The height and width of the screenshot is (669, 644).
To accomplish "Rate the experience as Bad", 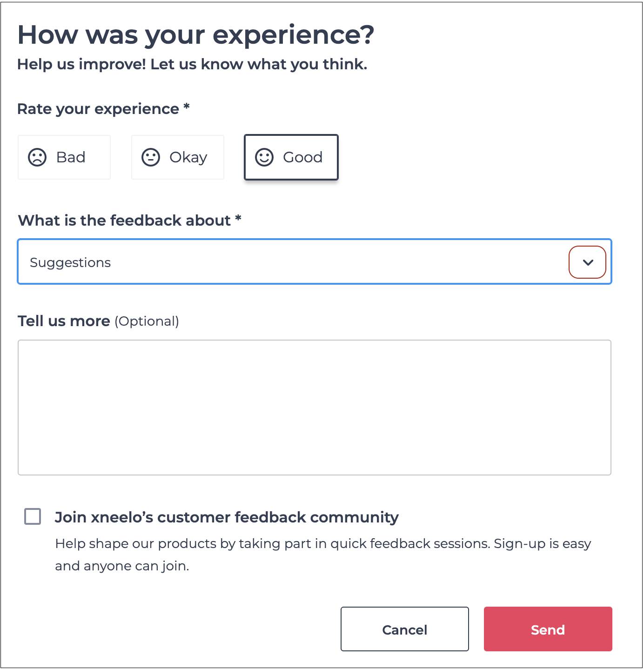I will [64, 157].
